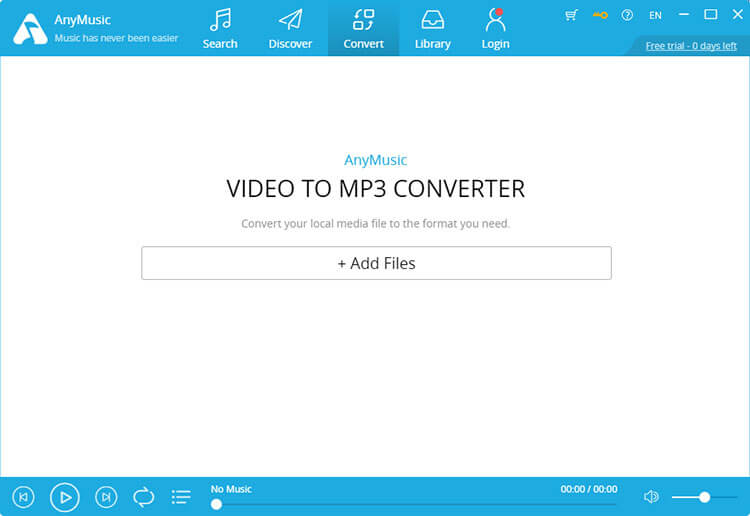Viewport: 750px width, 516px height.
Task: Open the EN language selector
Action: [655, 15]
